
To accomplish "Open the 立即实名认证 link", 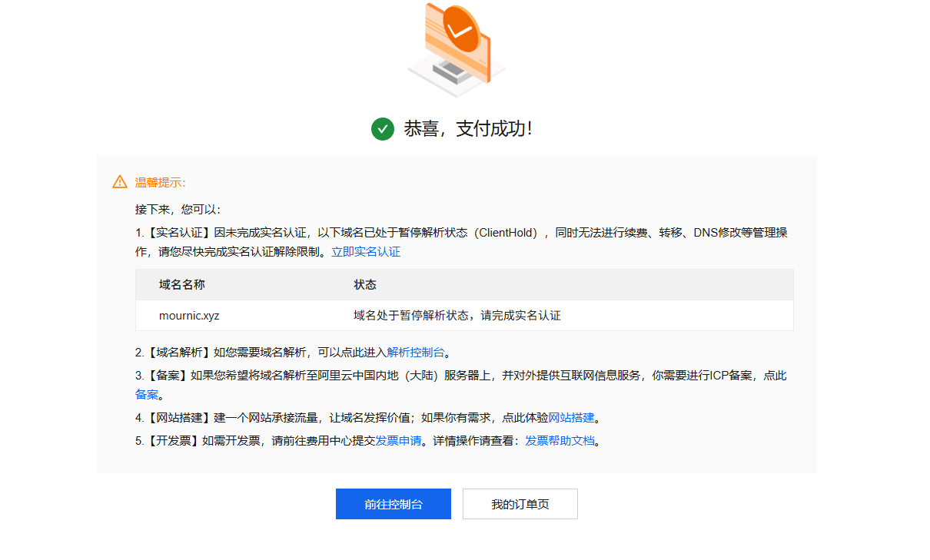I will (366, 252).
